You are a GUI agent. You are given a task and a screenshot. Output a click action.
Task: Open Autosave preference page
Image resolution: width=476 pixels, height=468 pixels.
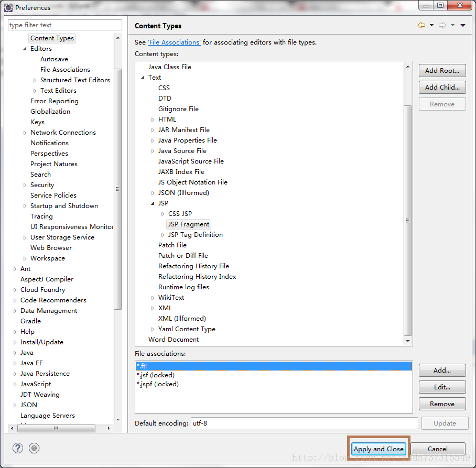[x=54, y=59]
